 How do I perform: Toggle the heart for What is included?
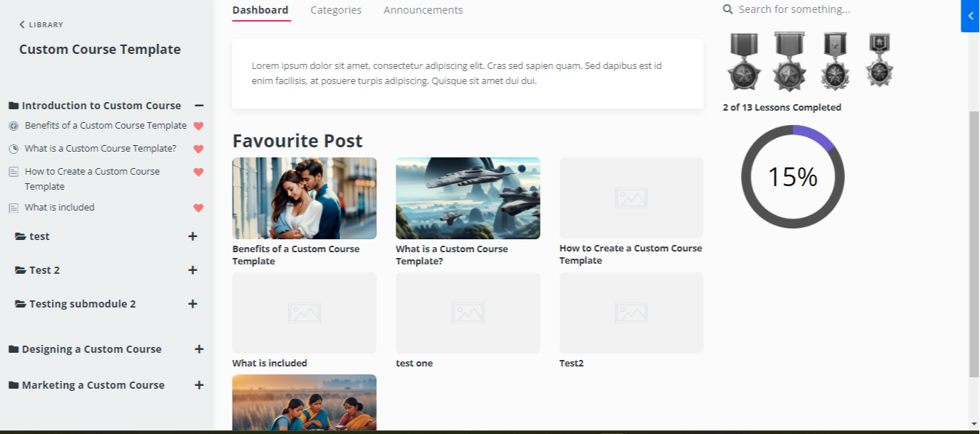[197, 207]
